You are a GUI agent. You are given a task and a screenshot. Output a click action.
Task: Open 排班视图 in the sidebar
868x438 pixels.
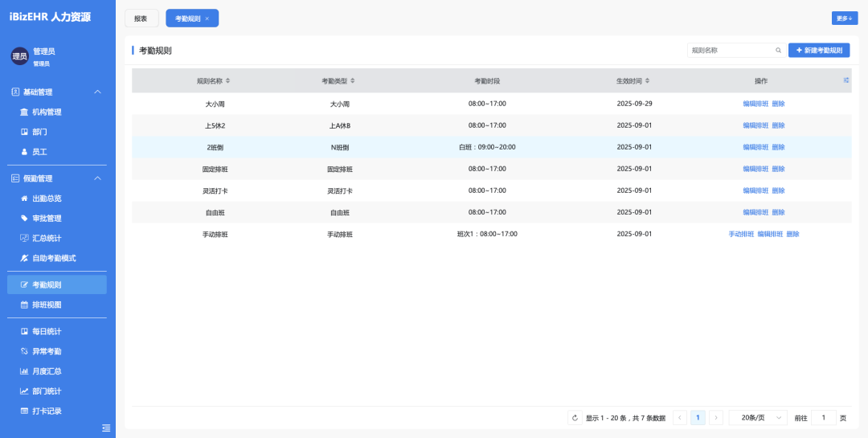coord(47,305)
